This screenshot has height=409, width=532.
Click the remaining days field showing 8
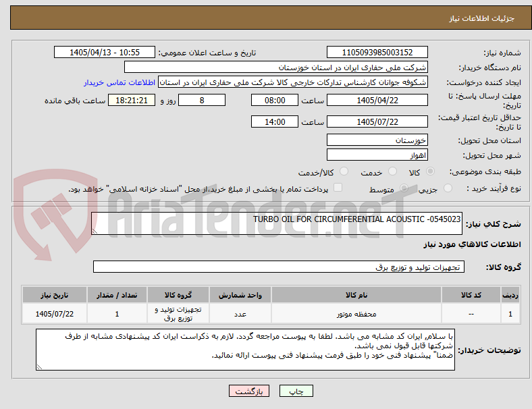coord(202,100)
